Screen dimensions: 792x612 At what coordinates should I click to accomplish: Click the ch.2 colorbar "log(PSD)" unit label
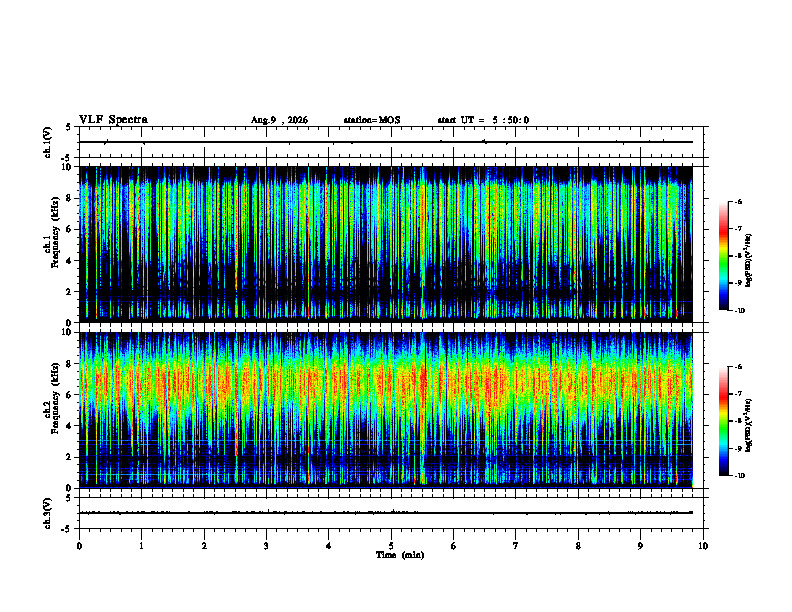749,426
